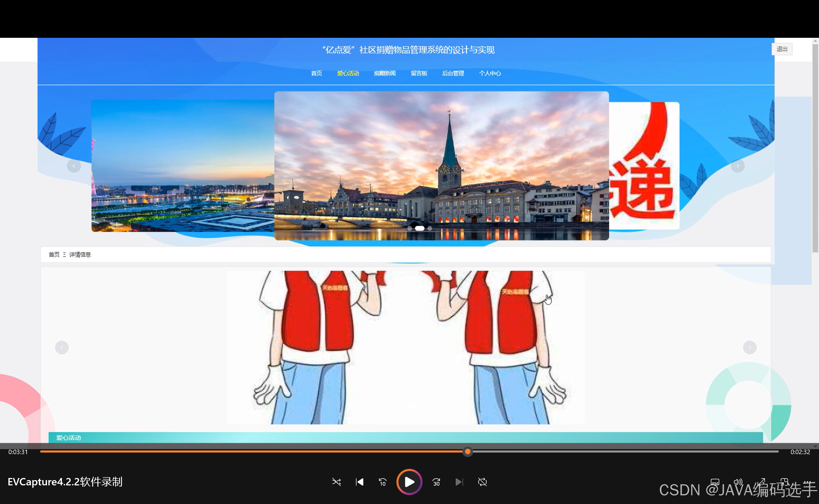Show the previous detail image

click(x=62, y=347)
